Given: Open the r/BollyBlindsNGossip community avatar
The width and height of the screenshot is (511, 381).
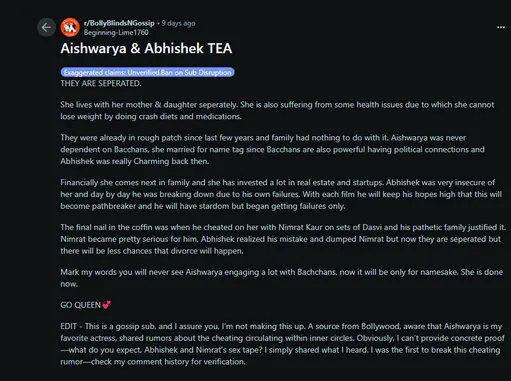Looking at the screenshot, I should [x=70, y=27].
